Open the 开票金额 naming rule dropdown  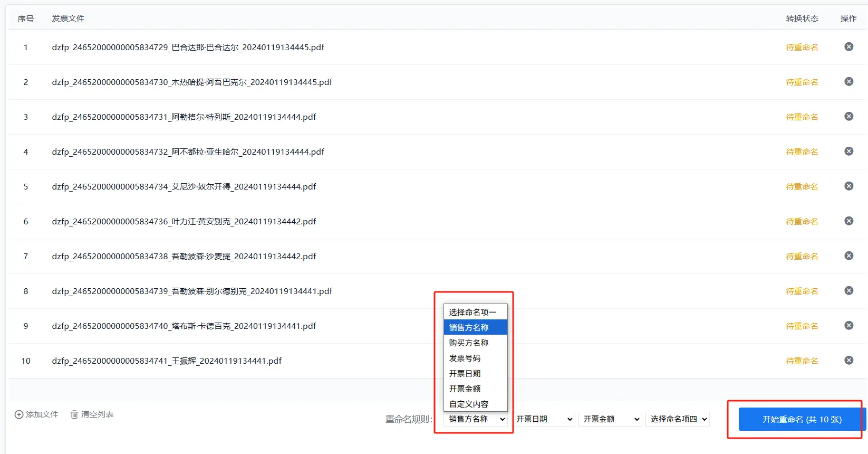click(611, 419)
